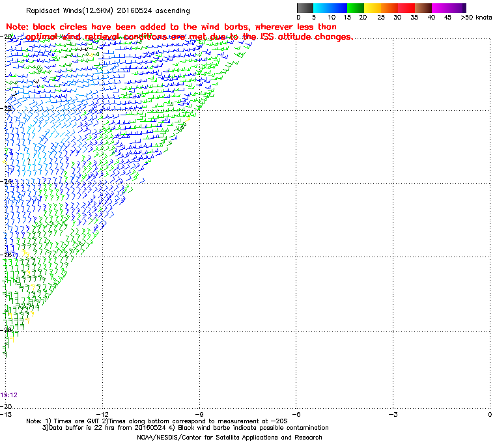The image size is (495, 448).
Task: Click the '-22' latitude axis label
Action: click(x=7, y=108)
